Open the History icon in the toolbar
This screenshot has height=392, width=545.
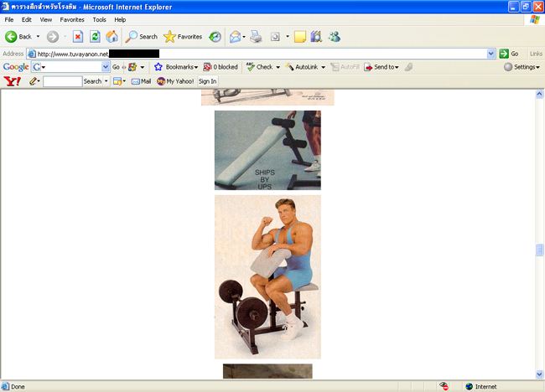pyautogui.click(x=215, y=36)
